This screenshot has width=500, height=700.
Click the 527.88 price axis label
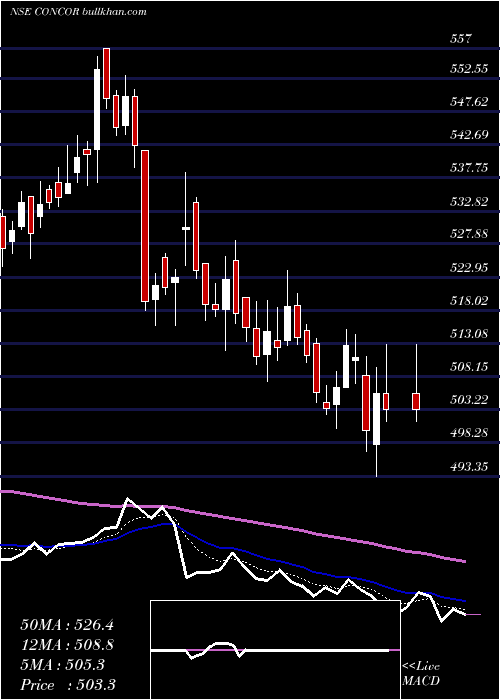point(469,235)
